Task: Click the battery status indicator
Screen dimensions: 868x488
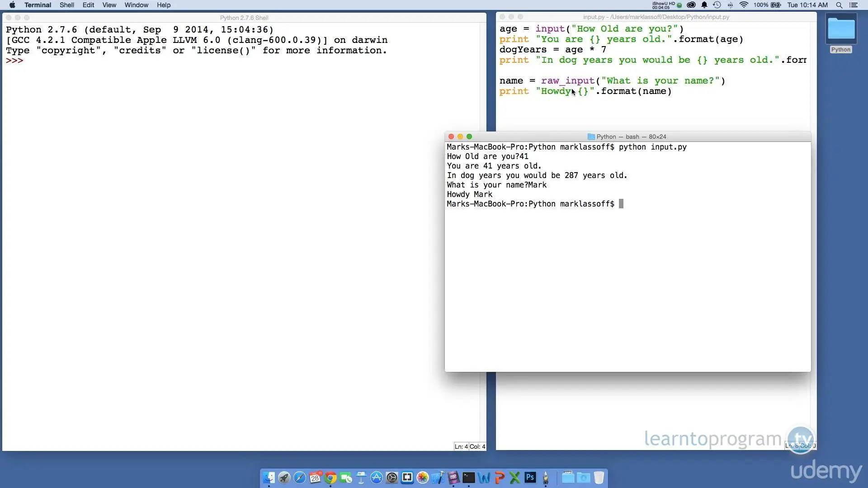Action: click(768, 5)
